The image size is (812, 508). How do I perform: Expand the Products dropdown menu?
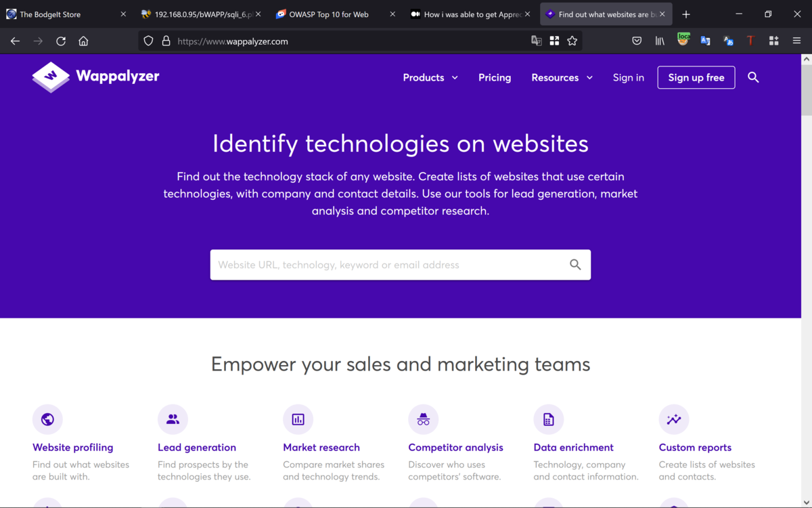430,78
